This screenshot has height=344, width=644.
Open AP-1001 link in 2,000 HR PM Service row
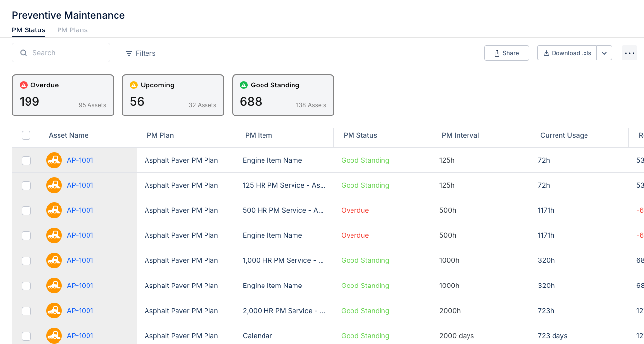click(80, 311)
